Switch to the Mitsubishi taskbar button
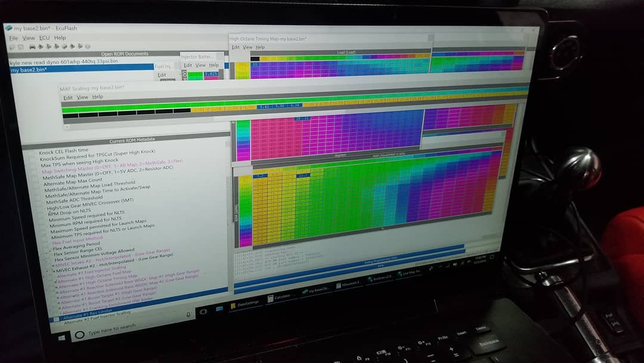 click(x=348, y=284)
